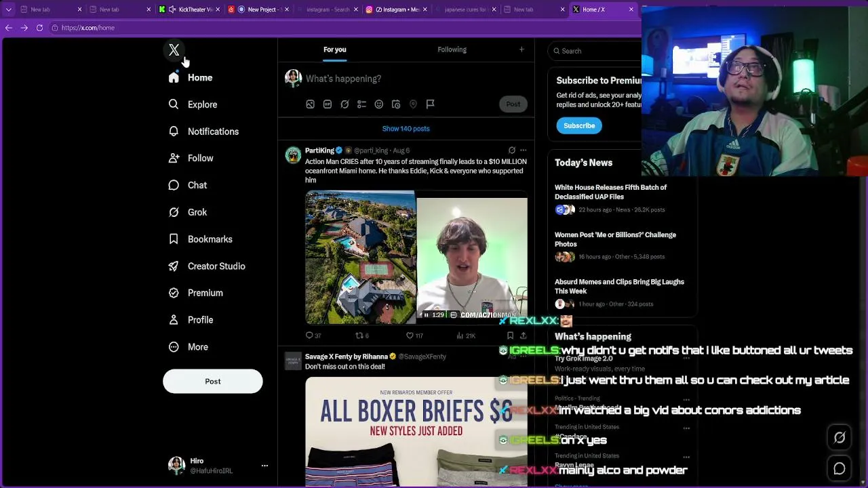Go to the Premium page in the sidebar
The width and height of the screenshot is (868, 488).
(196, 293)
